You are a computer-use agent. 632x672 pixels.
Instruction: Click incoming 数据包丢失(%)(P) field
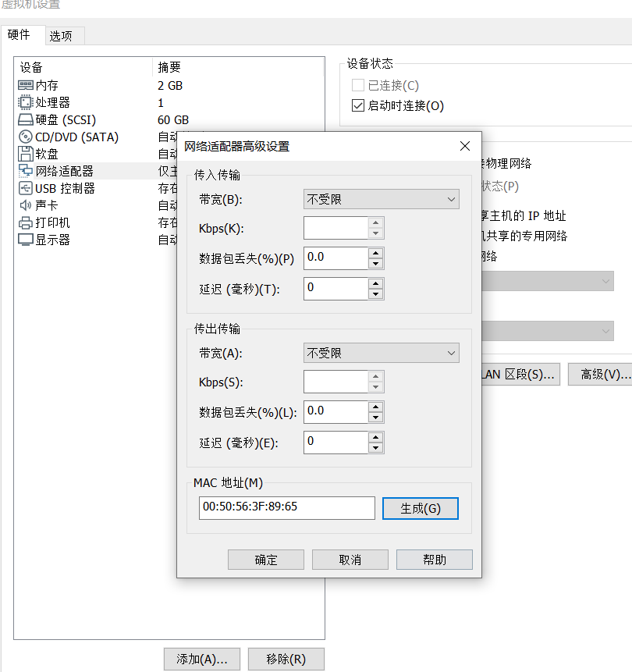[336, 258]
